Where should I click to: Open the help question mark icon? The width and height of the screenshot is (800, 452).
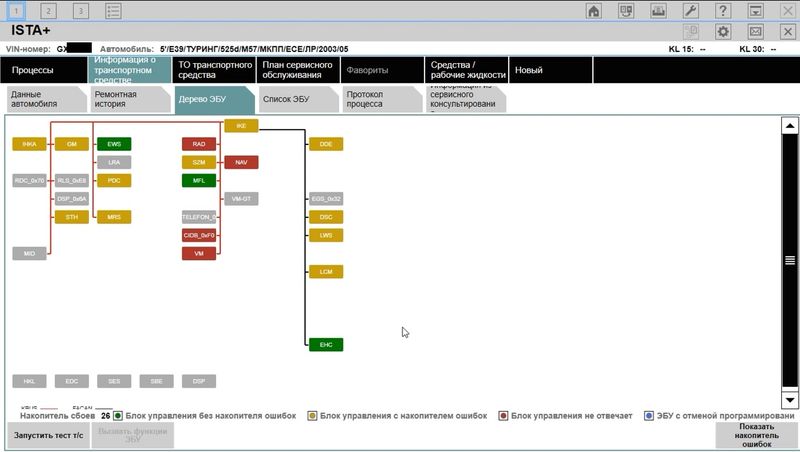(x=723, y=11)
